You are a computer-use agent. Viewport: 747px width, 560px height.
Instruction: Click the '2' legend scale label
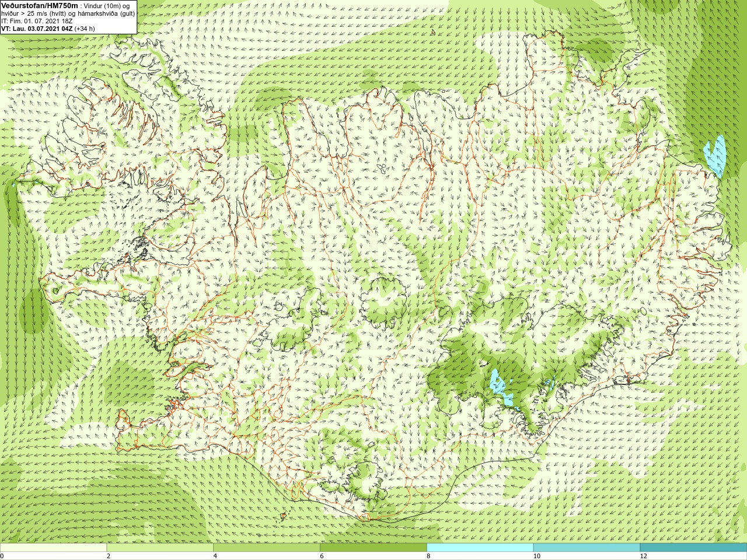pyautogui.click(x=109, y=556)
